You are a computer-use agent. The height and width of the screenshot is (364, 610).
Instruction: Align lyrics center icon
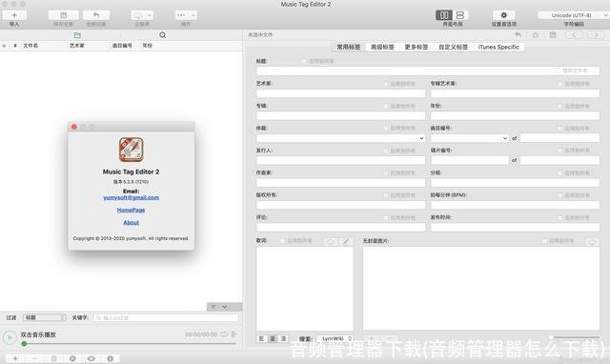273,338
